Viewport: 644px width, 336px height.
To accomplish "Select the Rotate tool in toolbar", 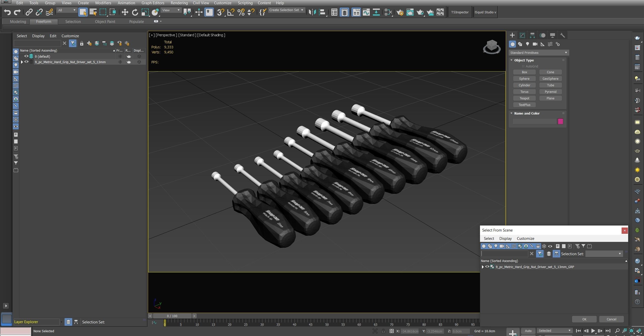I will click(x=135, y=12).
